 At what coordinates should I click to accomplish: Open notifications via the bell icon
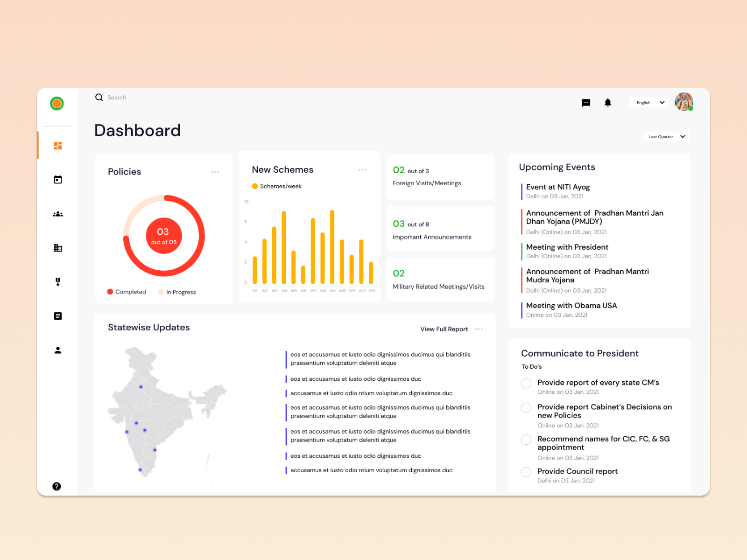pyautogui.click(x=608, y=102)
